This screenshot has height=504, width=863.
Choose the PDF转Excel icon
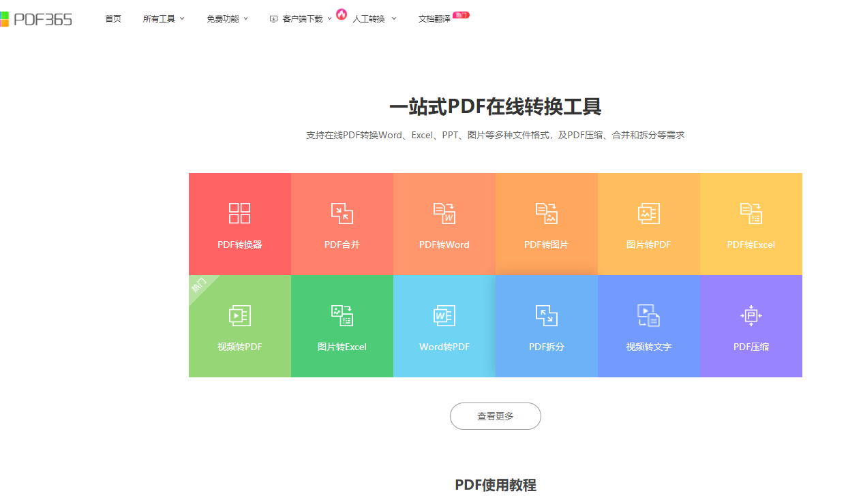coord(751,213)
